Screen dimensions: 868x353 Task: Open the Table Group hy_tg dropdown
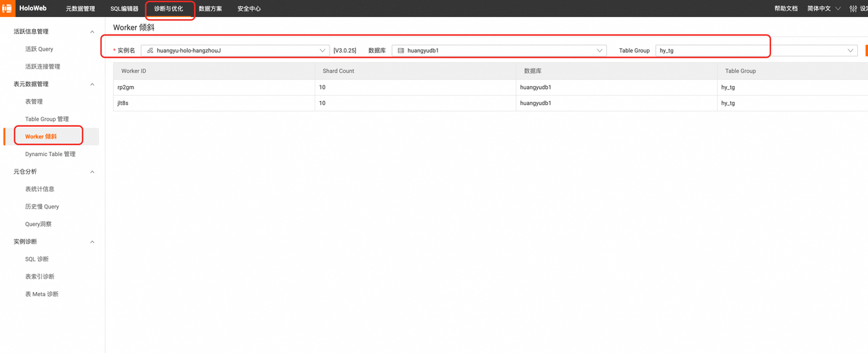(756, 50)
